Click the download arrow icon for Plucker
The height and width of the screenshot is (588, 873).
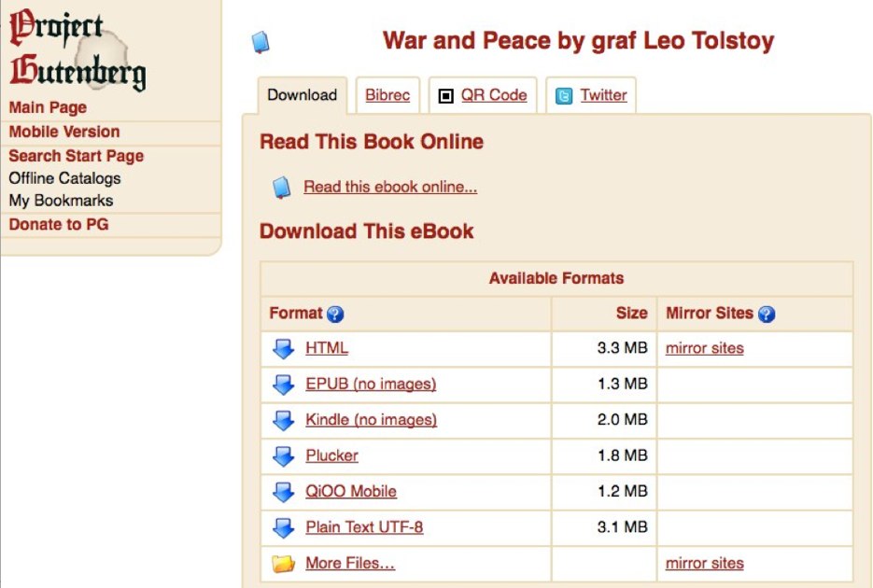click(x=284, y=456)
